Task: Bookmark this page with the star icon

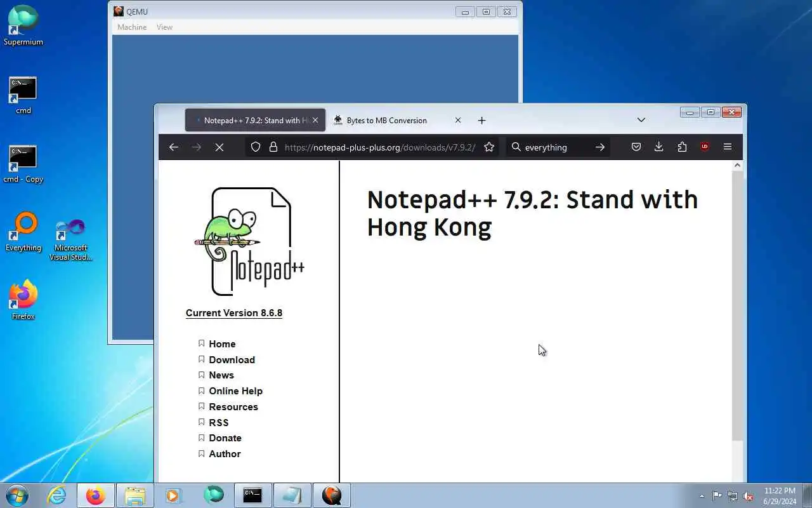Action: click(x=489, y=147)
